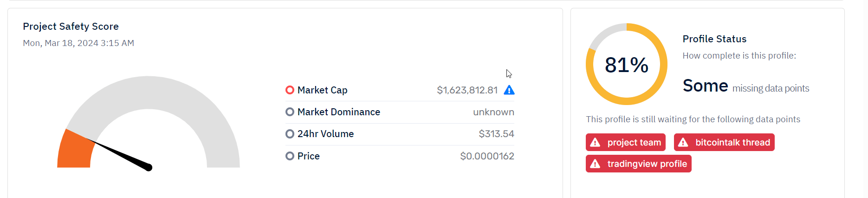Click the Price value $0.0000162
Screen dimensions: 868x198
(x=487, y=156)
